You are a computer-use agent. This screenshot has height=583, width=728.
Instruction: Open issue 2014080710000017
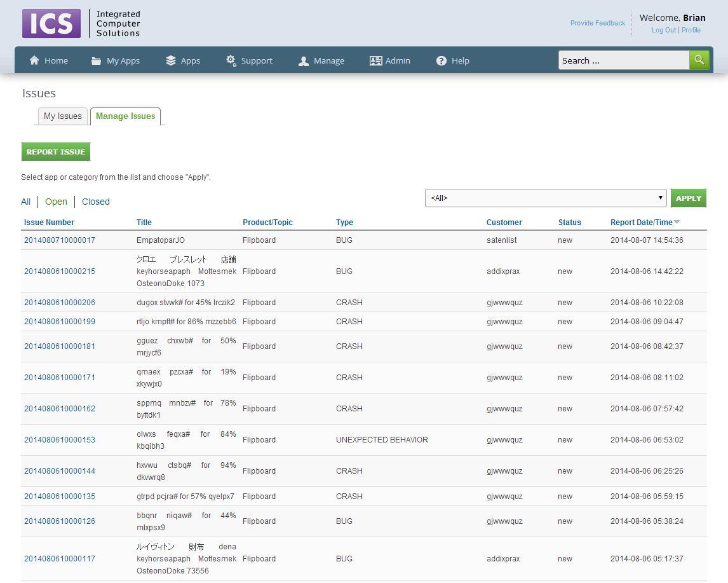(60, 240)
